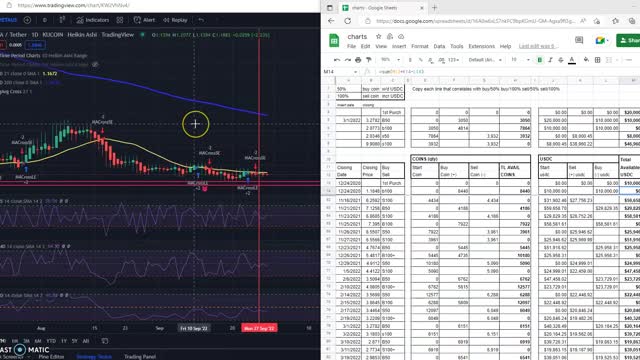
Task: Add a symbol to compare in TradingView
Action: tap(27, 20)
